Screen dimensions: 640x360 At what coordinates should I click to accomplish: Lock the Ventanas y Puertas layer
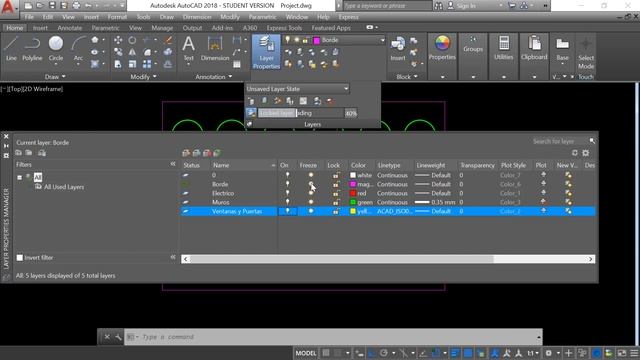336,211
